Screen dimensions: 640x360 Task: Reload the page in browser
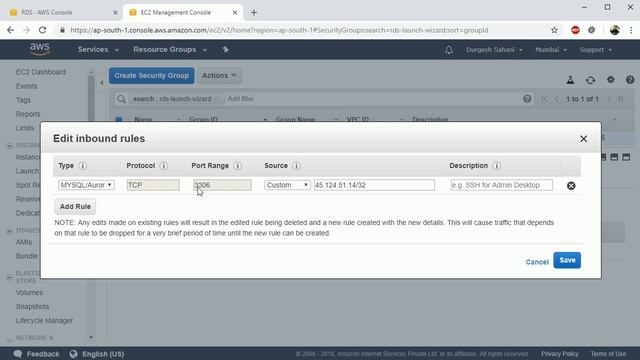tap(42, 30)
